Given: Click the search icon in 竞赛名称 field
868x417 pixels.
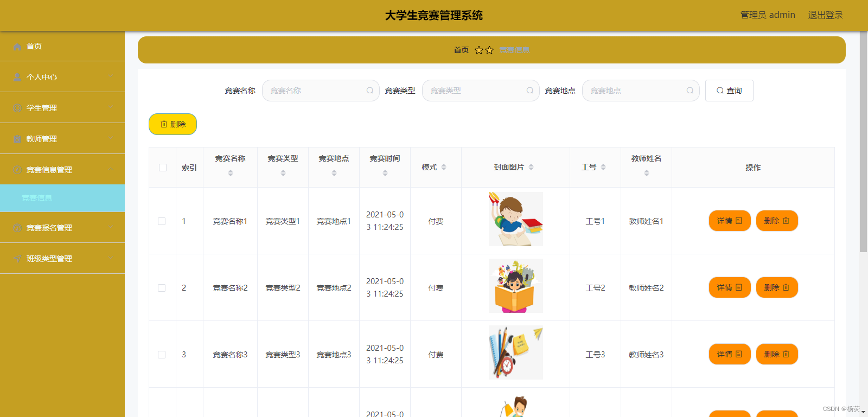Looking at the screenshot, I should (370, 91).
